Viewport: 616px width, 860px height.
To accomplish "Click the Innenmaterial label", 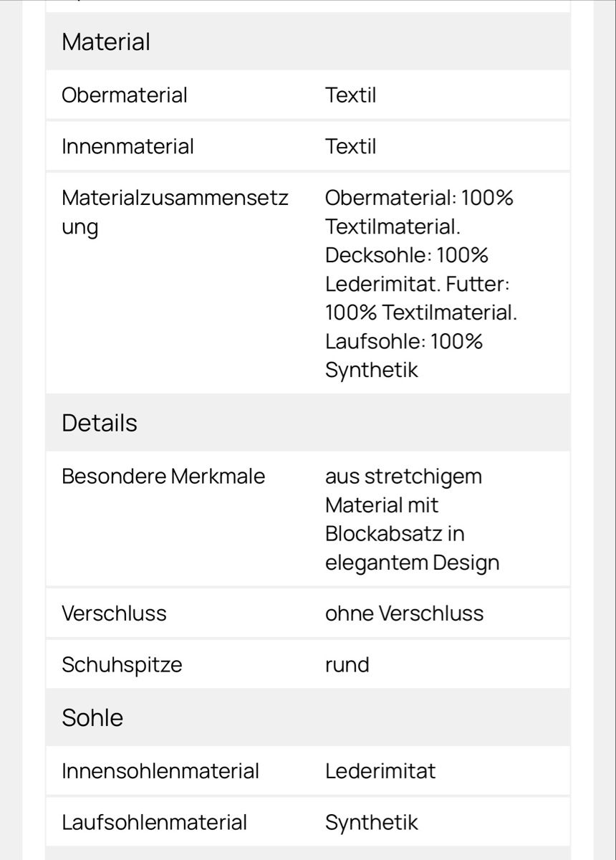I will point(127,146).
